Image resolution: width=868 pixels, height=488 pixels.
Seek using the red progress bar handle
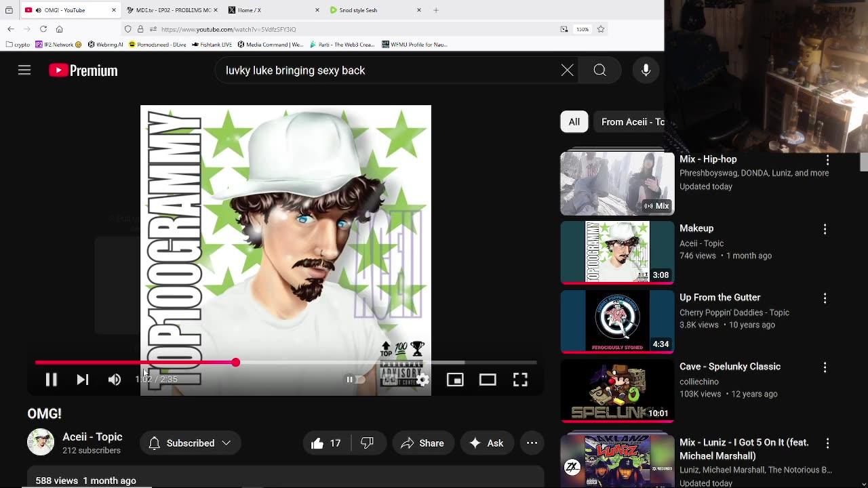pyautogui.click(x=235, y=363)
